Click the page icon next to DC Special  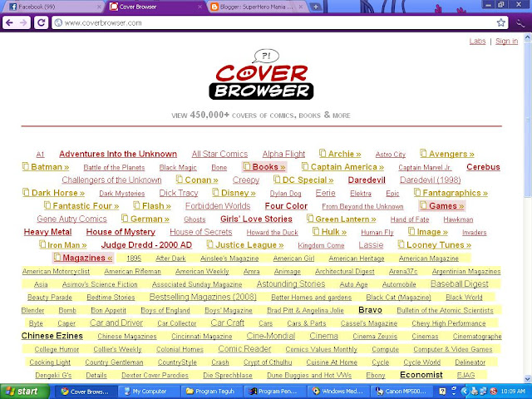tap(277, 180)
